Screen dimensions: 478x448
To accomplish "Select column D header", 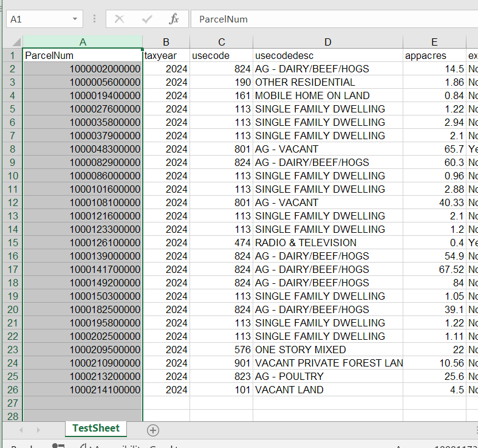I will (x=328, y=42).
